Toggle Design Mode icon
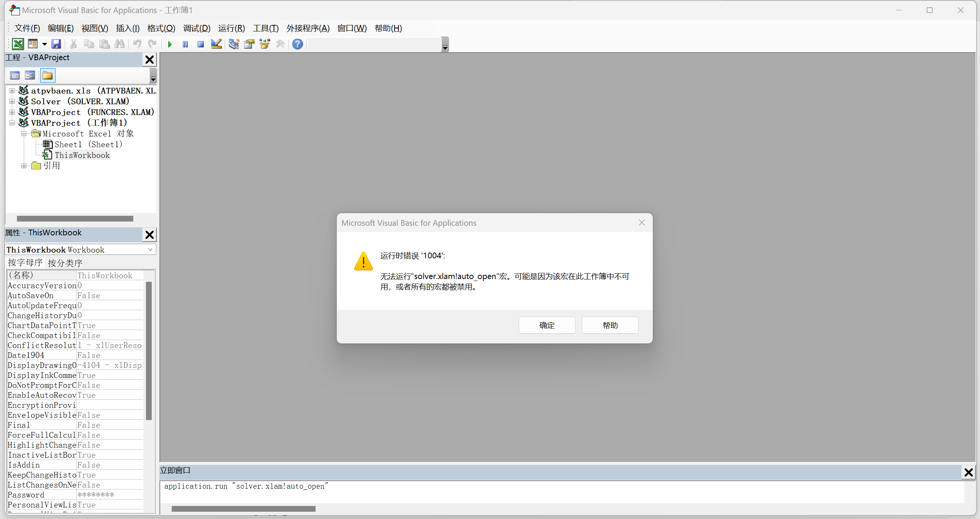Viewport: 980px width, 519px height. (x=216, y=44)
